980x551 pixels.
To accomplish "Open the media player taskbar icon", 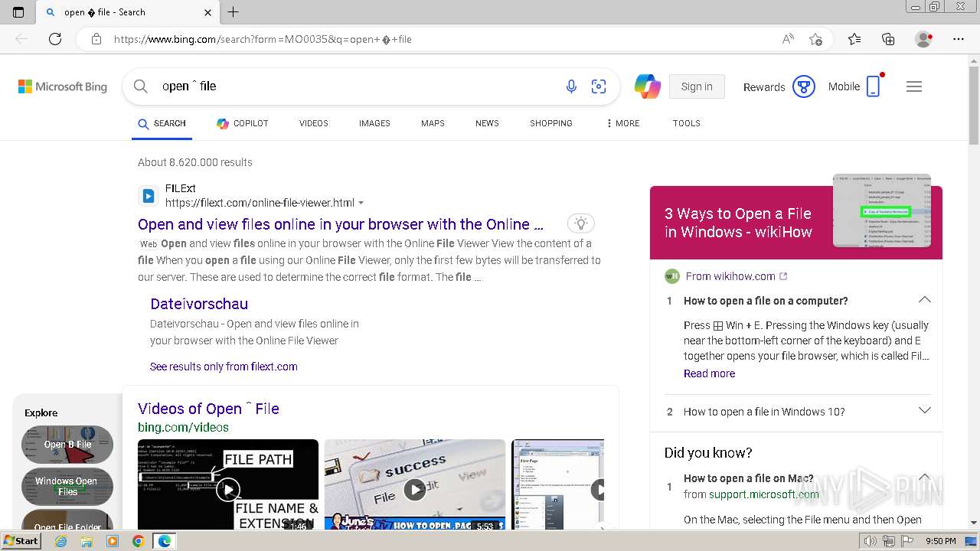I will click(113, 541).
